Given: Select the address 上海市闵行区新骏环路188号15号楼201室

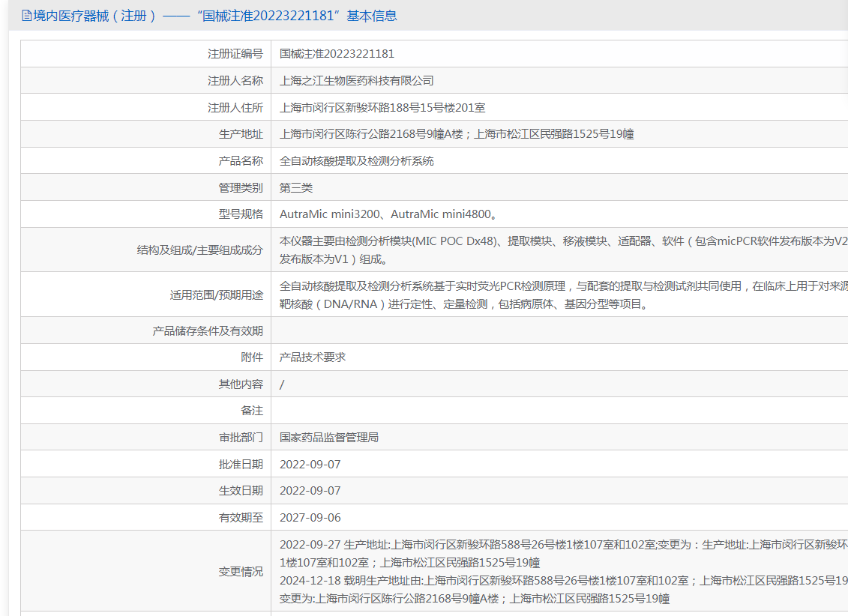Looking at the screenshot, I should tap(382, 107).
